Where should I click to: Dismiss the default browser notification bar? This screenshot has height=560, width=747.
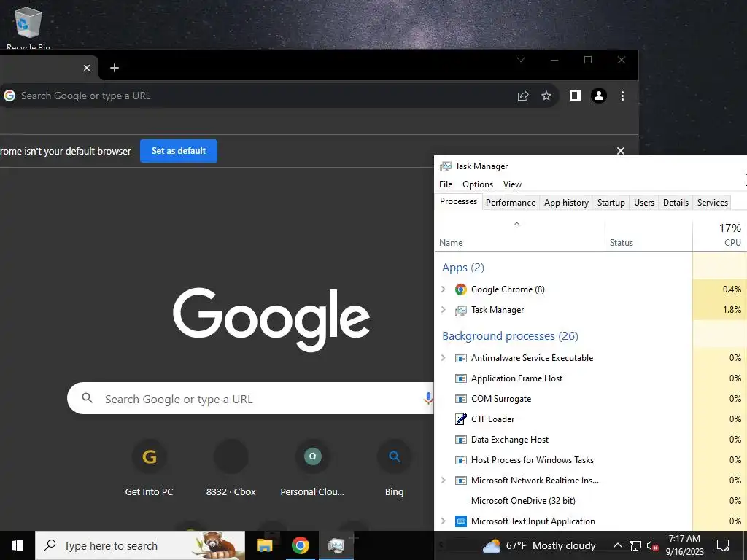pyautogui.click(x=620, y=151)
